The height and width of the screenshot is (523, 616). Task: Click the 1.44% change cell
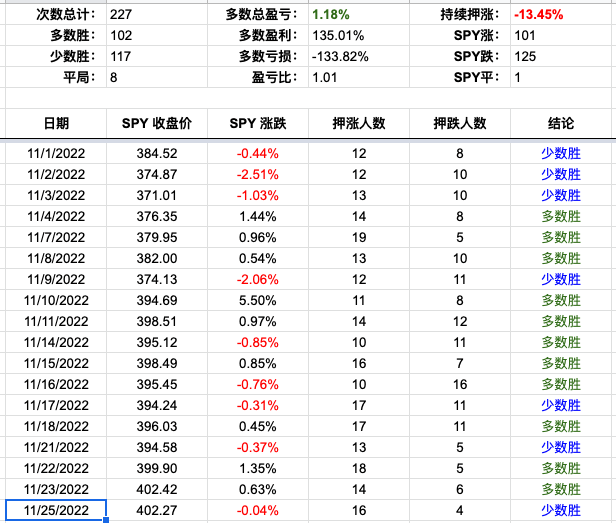(x=258, y=217)
